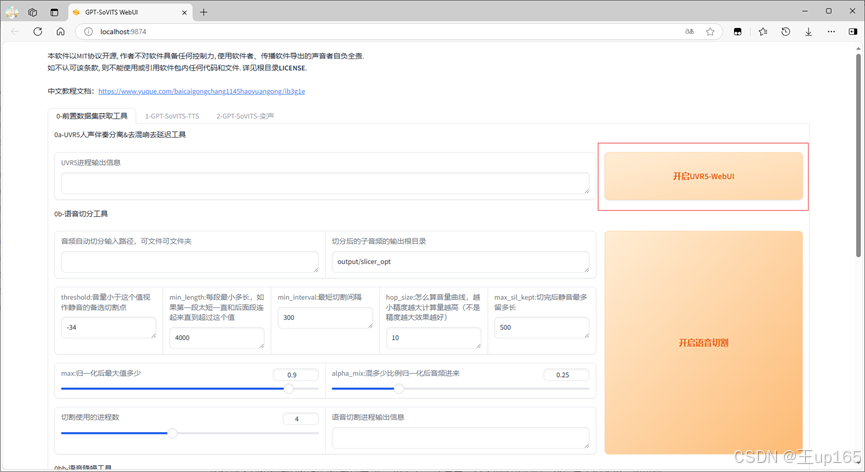
Task: Click the threshold field showing -34
Action: click(x=109, y=328)
